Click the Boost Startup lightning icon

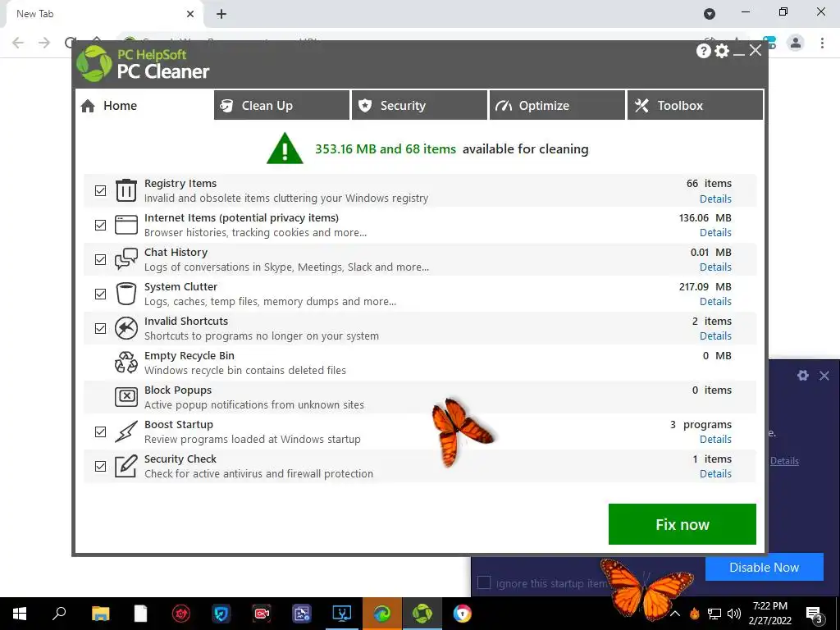click(x=126, y=431)
